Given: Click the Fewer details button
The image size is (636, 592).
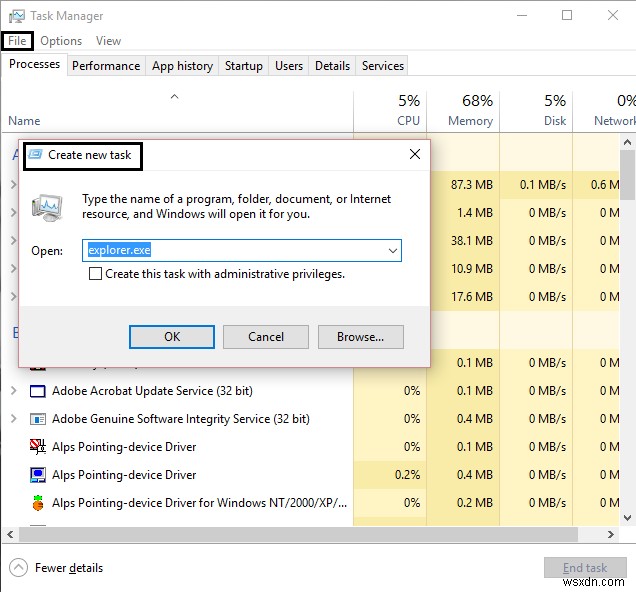Looking at the screenshot, I should coord(56,568).
